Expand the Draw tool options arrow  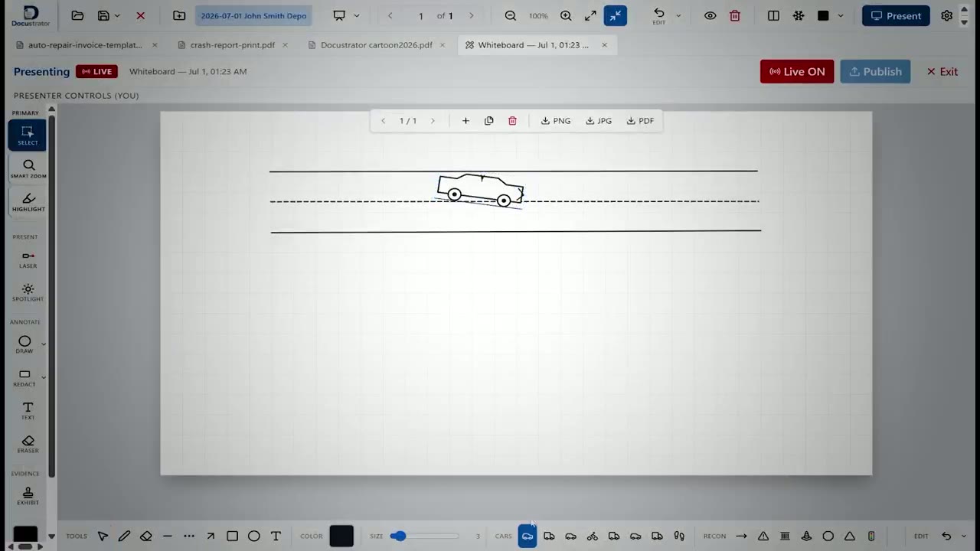tap(44, 344)
